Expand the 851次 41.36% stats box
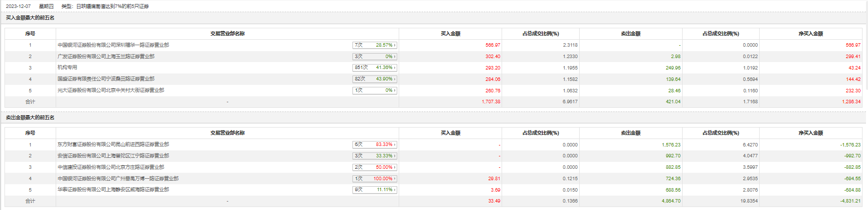This screenshot has width=868, height=210. tap(375, 68)
